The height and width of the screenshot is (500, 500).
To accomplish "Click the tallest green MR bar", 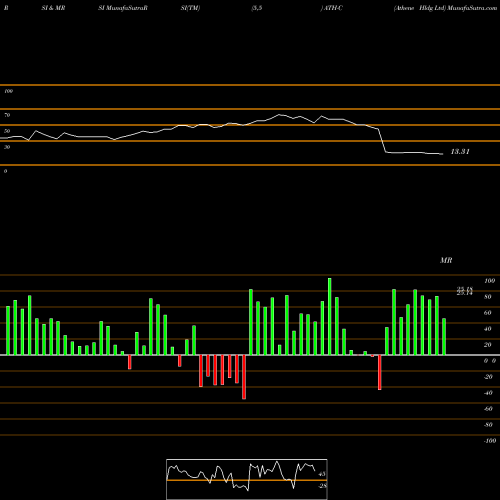I will [330, 316].
